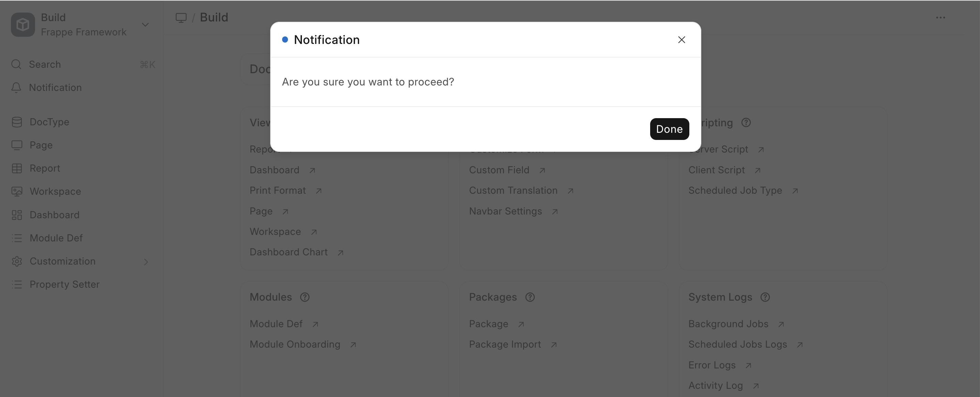Click the help icon next to System Logs
Screen dimensions: 980x397
pos(765,297)
